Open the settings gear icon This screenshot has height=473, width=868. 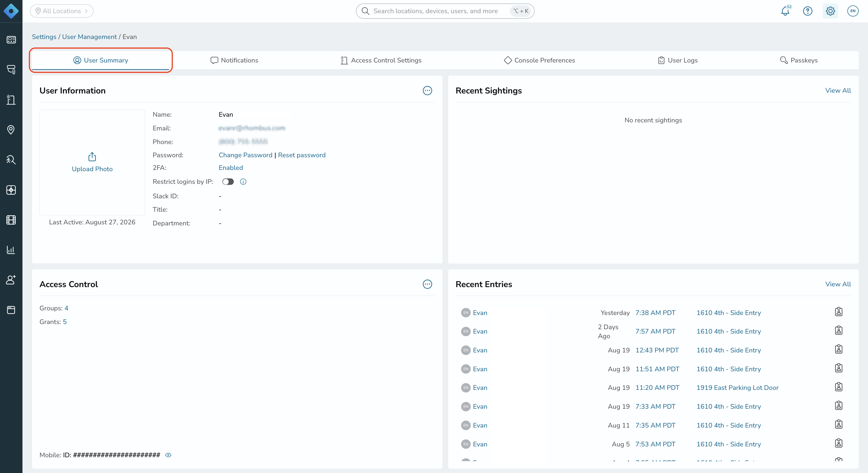pos(830,11)
